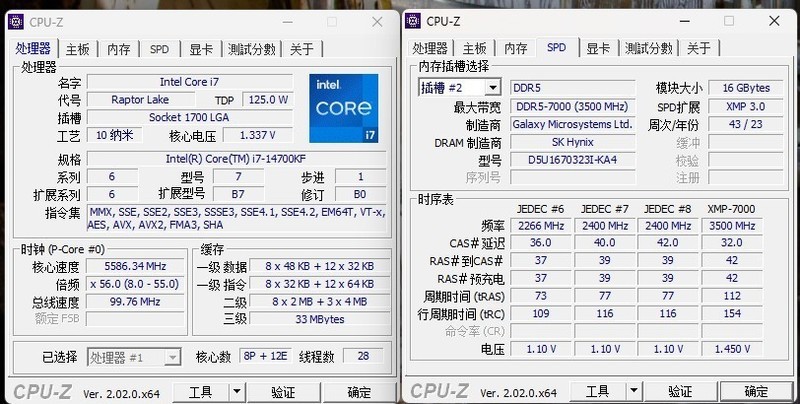Open 测試分數 tab in left window
800x404 pixels.
click(x=252, y=49)
